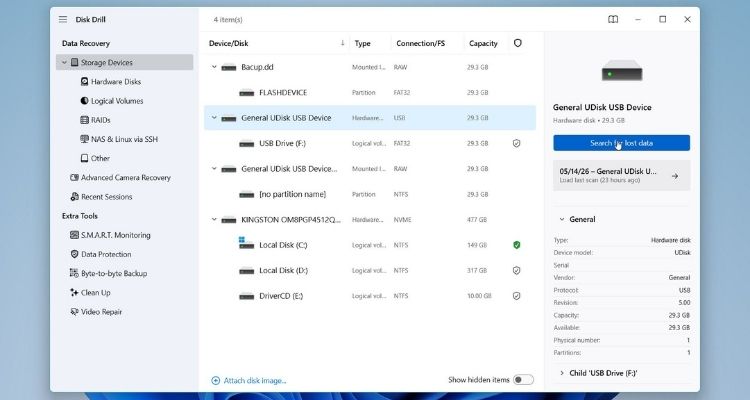Image resolution: width=750 pixels, height=400 pixels.
Task: Click the green shield on Local Disk (C:)
Action: [x=517, y=245]
